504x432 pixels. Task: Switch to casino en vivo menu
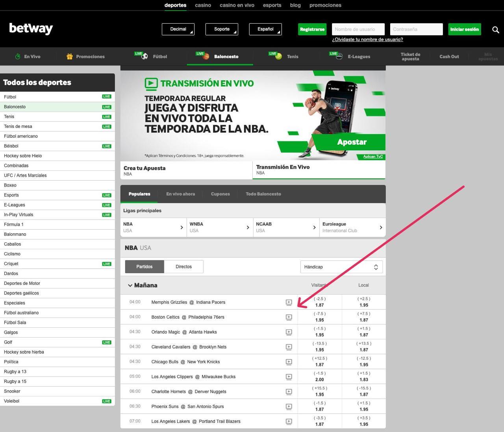pyautogui.click(x=237, y=5)
